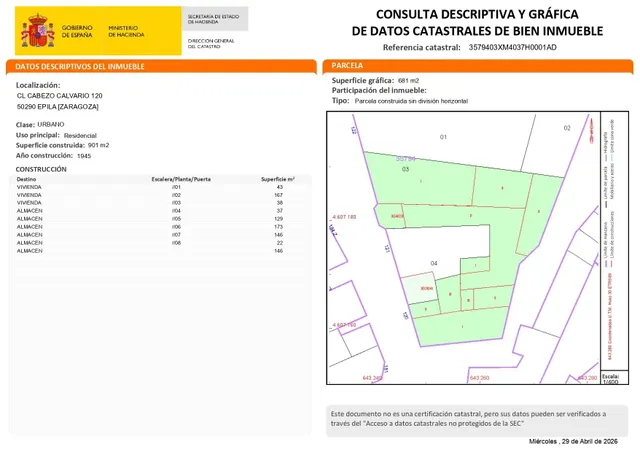
Task: Select '50290 EPILA [ZARAGOZA]' line
Action: (58, 107)
